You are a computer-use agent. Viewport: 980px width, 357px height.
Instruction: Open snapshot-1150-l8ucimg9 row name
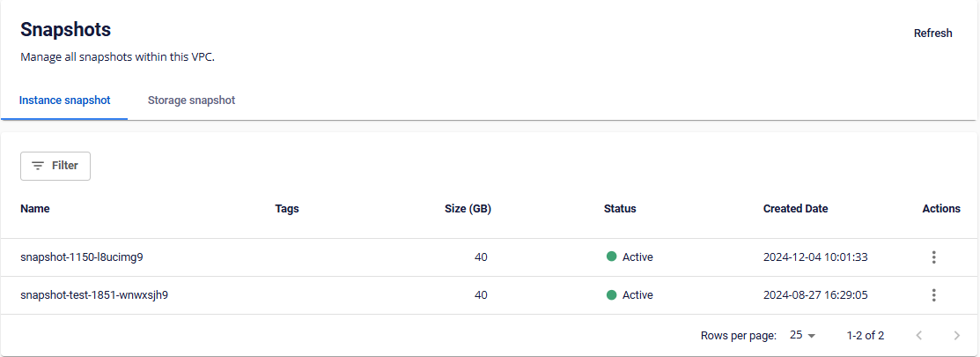[x=82, y=257]
